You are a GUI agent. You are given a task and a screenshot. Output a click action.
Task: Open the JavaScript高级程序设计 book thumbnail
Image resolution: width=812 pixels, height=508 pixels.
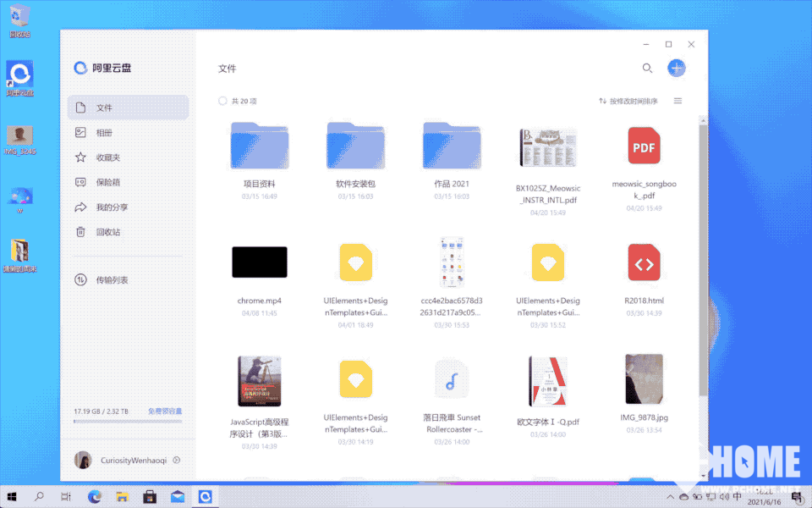pos(260,381)
